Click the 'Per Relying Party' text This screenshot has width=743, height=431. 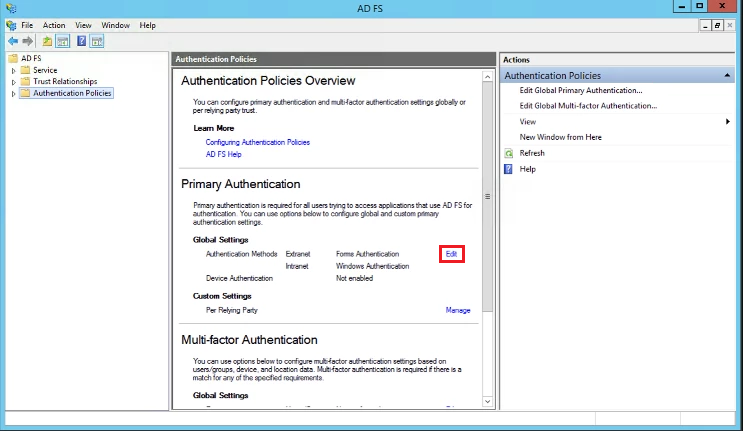(x=232, y=311)
